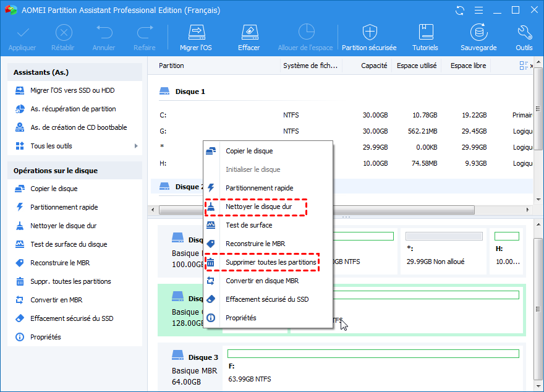Choose Copier le disque in context menu
544x392 pixels.
(268, 151)
